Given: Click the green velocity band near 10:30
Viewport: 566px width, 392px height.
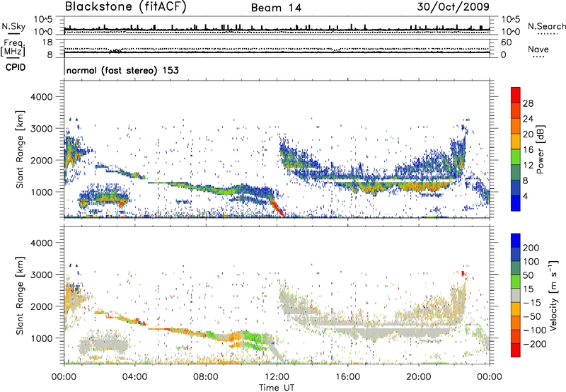Looking at the screenshot, I should [x=256, y=338].
